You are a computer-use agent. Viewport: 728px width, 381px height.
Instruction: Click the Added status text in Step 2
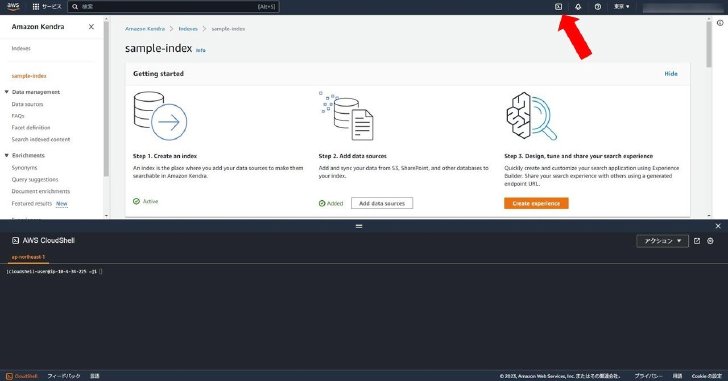pyautogui.click(x=335, y=204)
